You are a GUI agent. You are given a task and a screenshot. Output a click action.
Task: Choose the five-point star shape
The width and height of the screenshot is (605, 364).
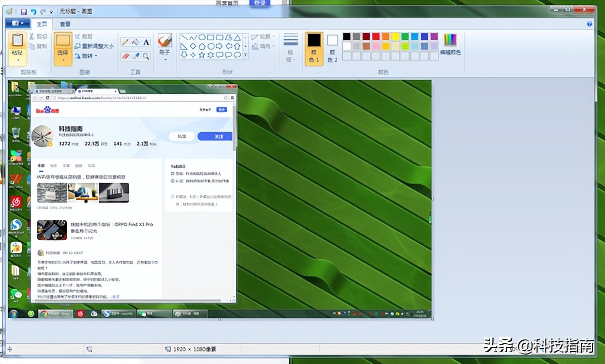coord(202,55)
